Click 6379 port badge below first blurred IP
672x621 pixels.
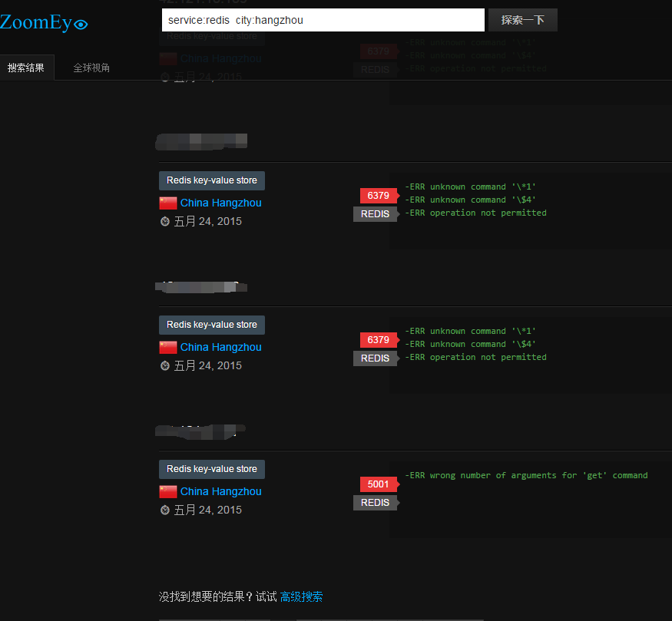click(378, 196)
